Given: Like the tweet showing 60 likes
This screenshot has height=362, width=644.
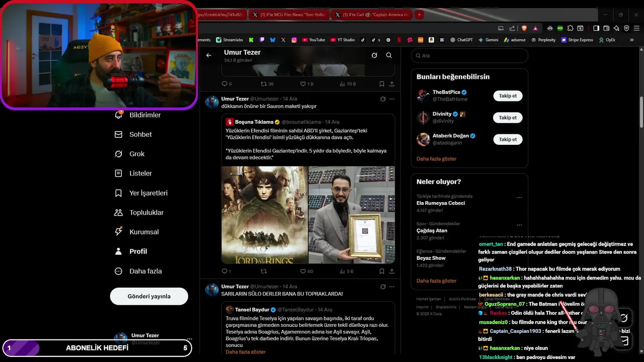Looking at the screenshot, I should pos(306,271).
